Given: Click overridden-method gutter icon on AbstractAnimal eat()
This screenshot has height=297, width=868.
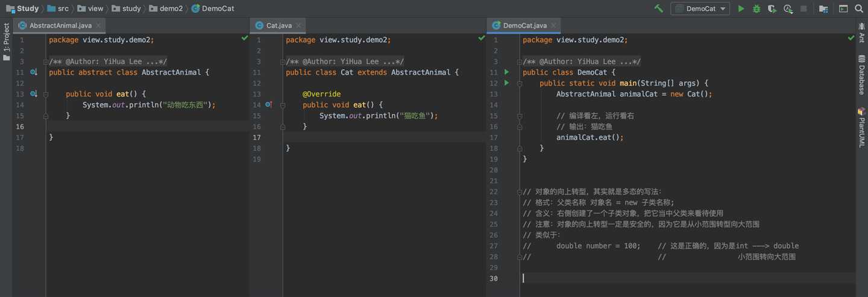Looking at the screenshot, I should pos(34,94).
